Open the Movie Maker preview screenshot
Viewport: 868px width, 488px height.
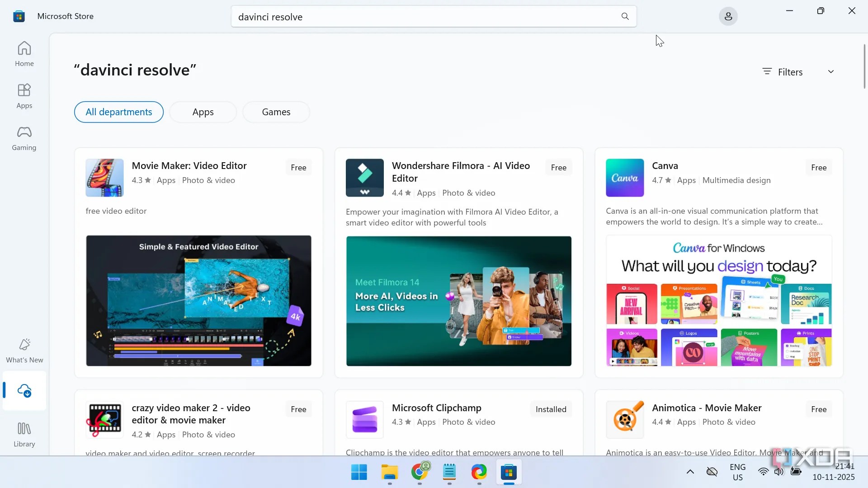198,300
